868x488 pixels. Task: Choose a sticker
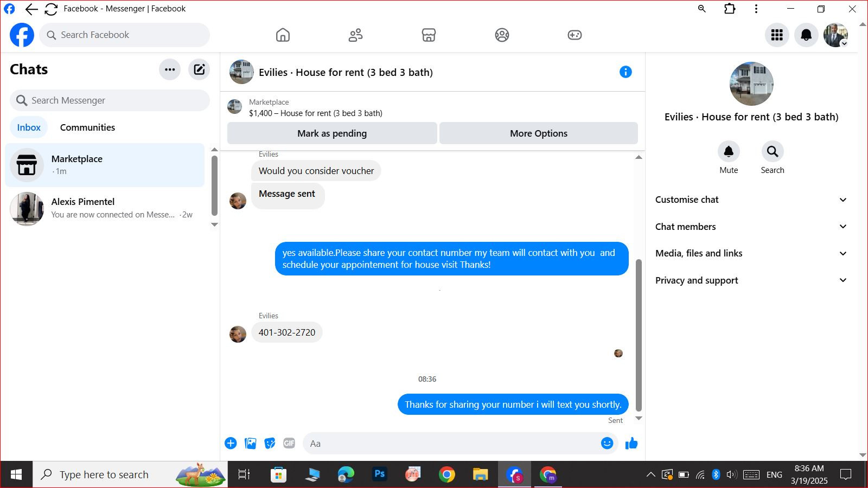click(x=270, y=444)
